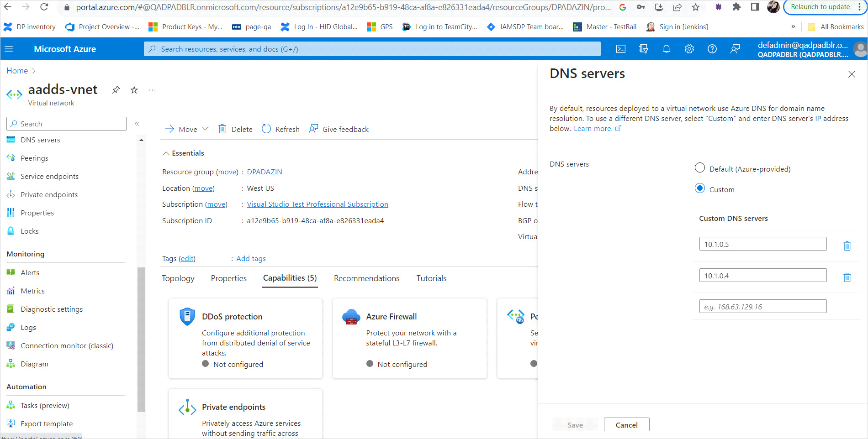Open the notifications bell

click(666, 49)
